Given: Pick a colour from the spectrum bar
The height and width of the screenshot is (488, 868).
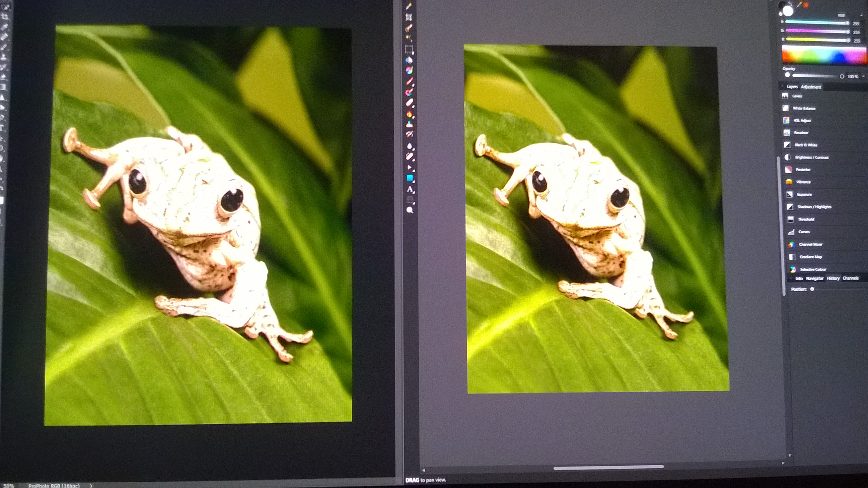Looking at the screenshot, I should (x=824, y=54).
